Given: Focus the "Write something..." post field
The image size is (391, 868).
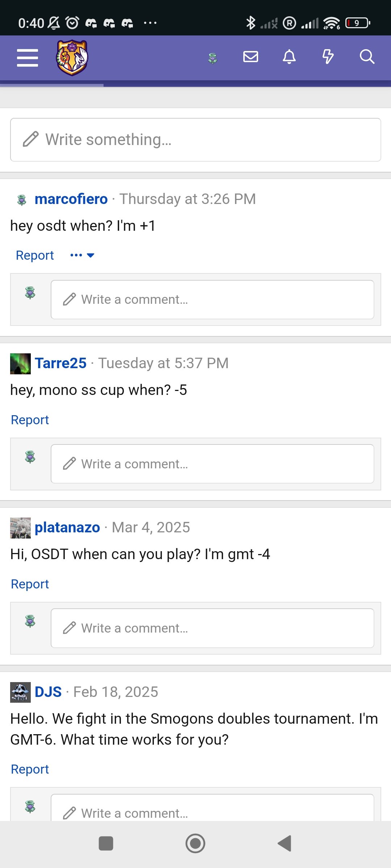Looking at the screenshot, I should [x=195, y=140].
